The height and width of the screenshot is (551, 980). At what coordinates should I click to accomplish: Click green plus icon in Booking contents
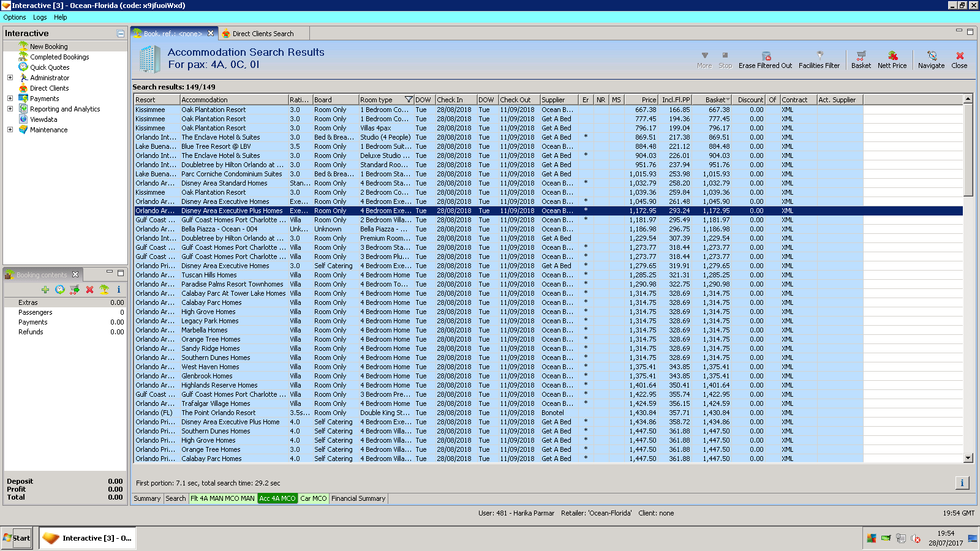click(45, 290)
